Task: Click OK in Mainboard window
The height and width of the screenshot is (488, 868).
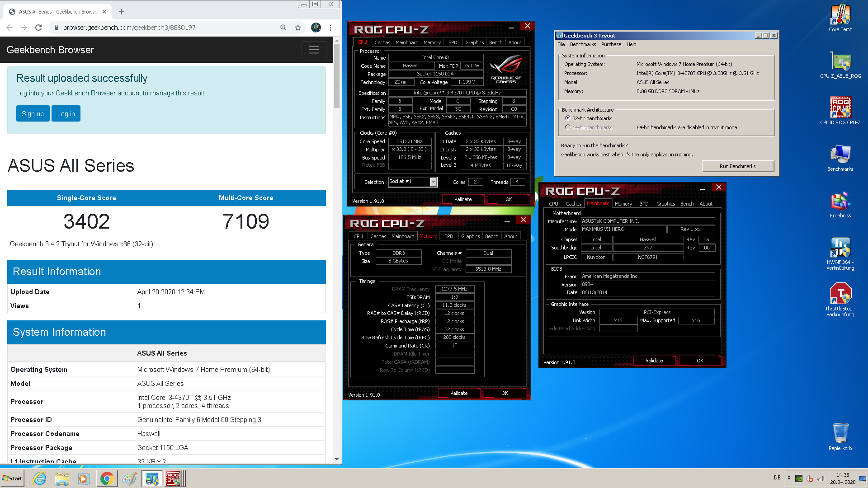Action: coord(700,361)
